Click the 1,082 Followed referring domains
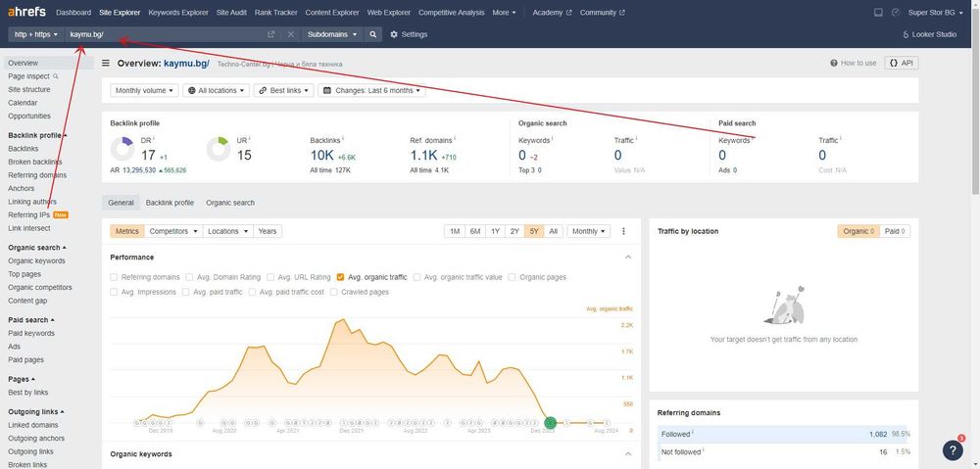The height and width of the screenshot is (469, 980). 877,434
